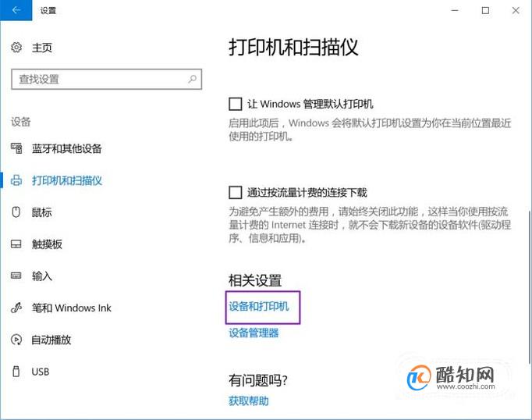
Task: Click the Bluetooth devices icon
Action: point(16,148)
